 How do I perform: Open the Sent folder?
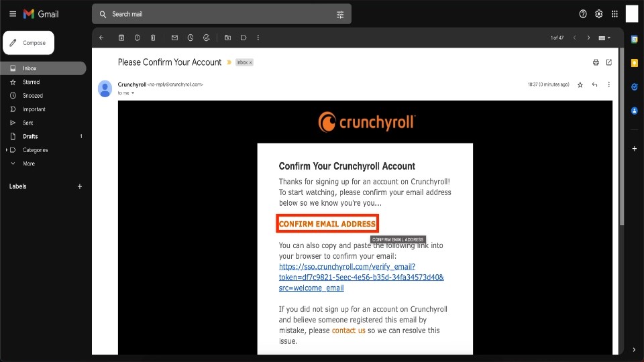click(x=43, y=123)
